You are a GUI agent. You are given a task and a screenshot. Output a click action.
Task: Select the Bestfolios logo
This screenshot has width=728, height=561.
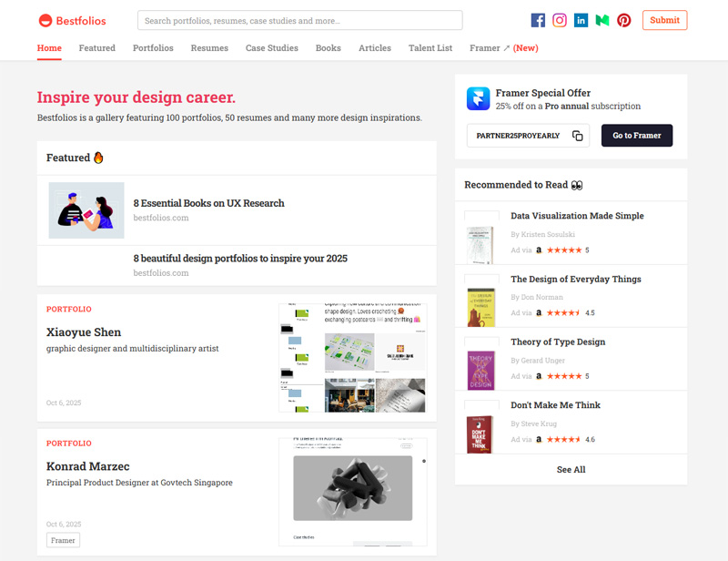(73, 19)
